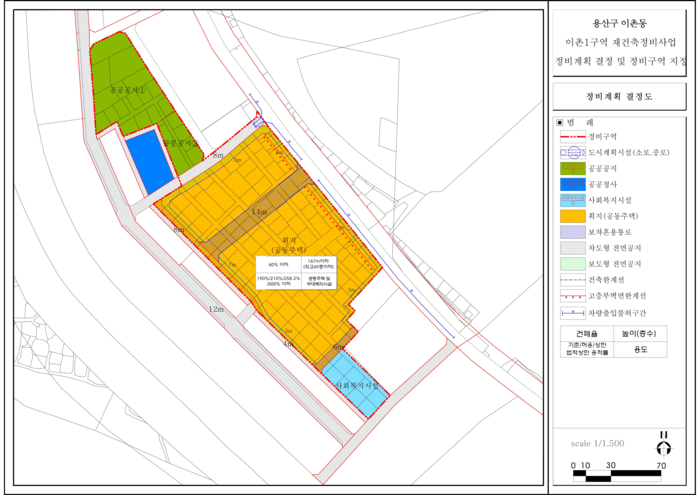Click the north arrow compass symbol
Viewport: 700px width, 495px height.
pyautogui.click(x=662, y=442)
